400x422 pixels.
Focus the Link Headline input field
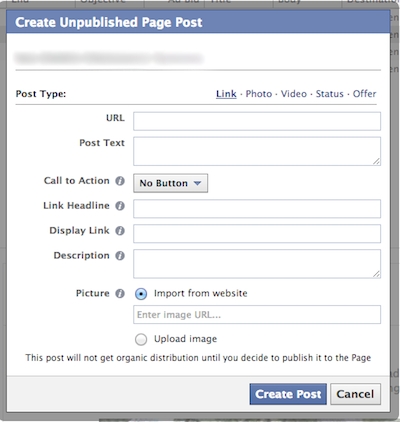click(257, 209)
